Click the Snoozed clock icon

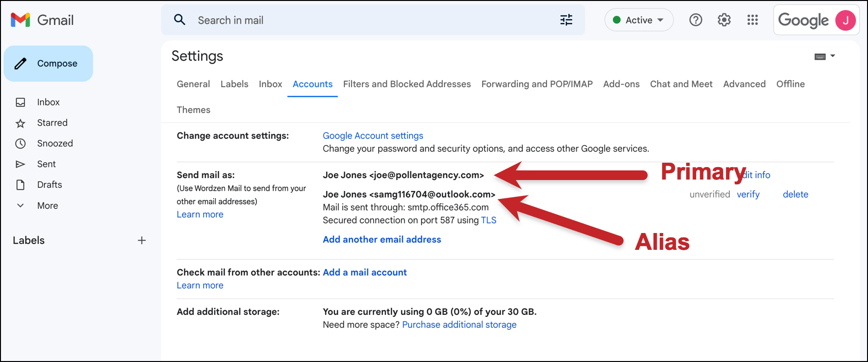point(20,143)
